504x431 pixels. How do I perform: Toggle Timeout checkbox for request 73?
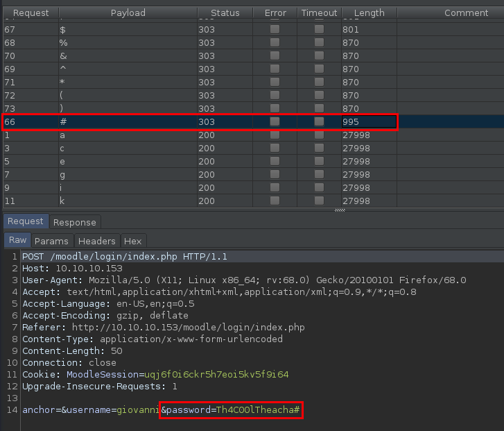tap(319, 109)
